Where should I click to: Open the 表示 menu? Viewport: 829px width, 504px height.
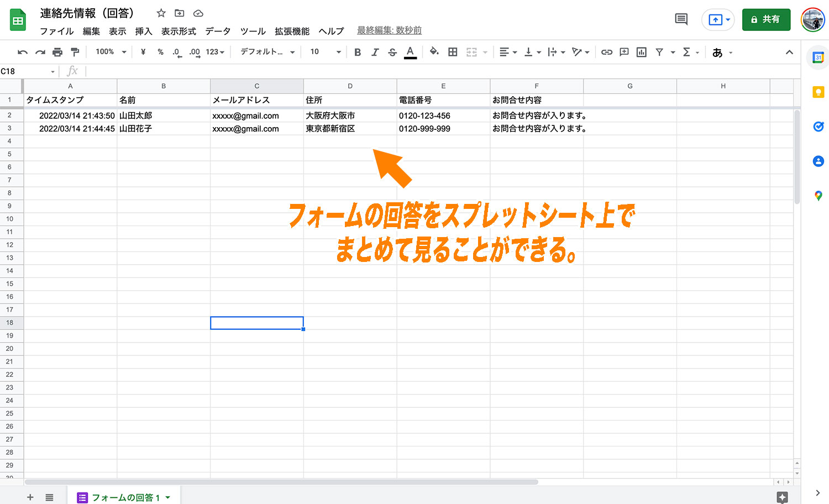coord(118,32)
